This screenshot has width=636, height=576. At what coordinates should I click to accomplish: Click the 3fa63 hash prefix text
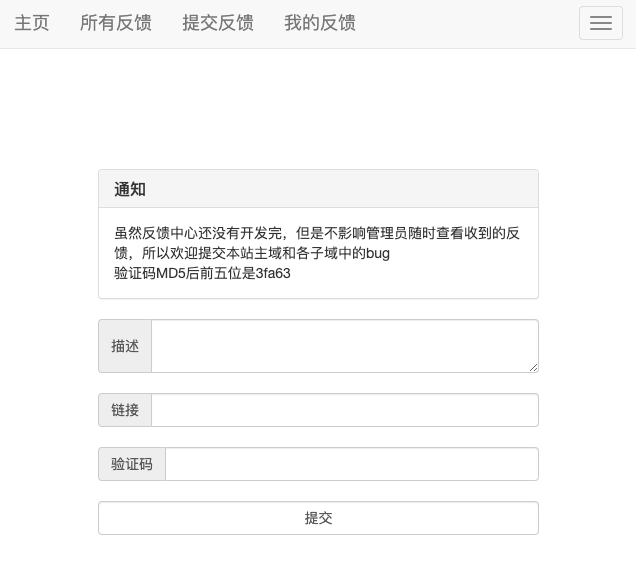click(272, 273)
